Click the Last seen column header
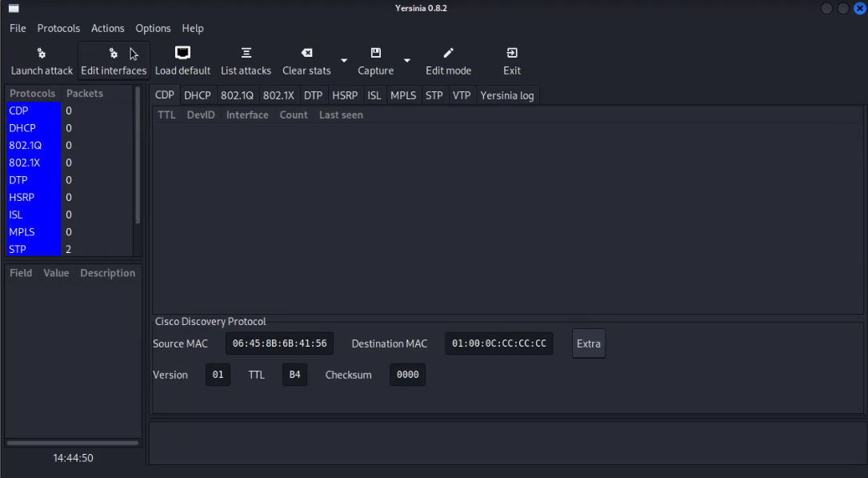Viewport: 868px width, 478px height. (x=341, y=114)
